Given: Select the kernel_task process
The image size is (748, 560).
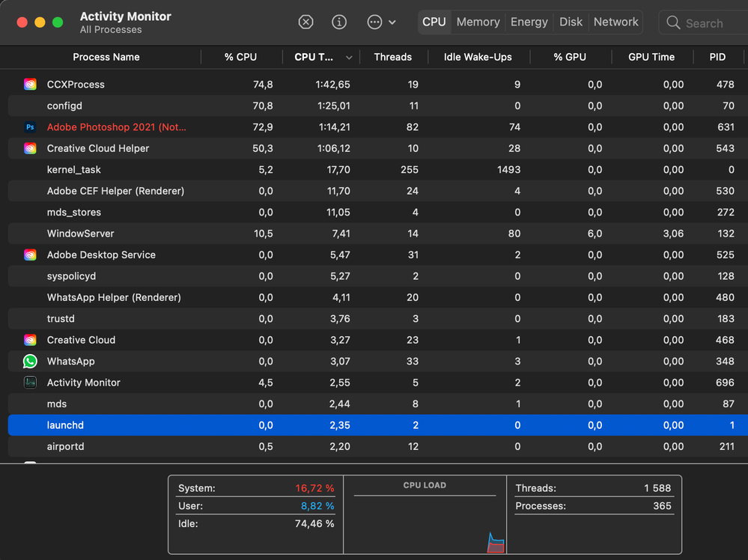Looking at the screenshot, I should coord(378,170).
